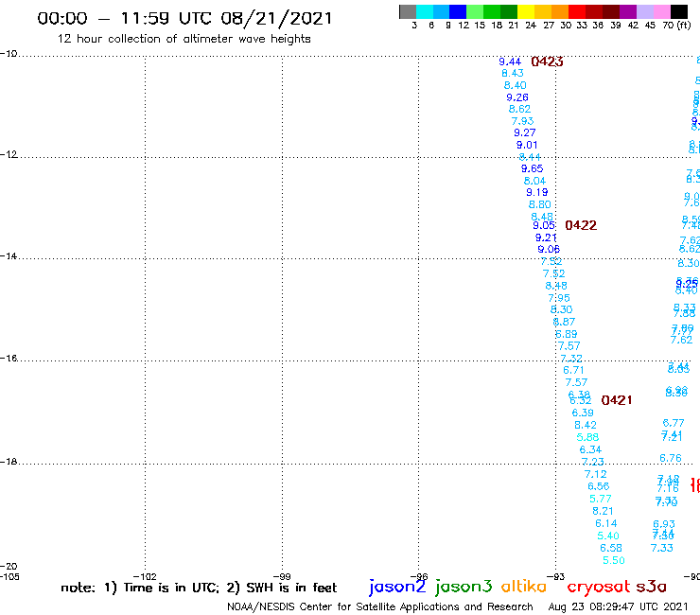
Task: Click the longitude axis label '-102'
Action: coord(145,576)
